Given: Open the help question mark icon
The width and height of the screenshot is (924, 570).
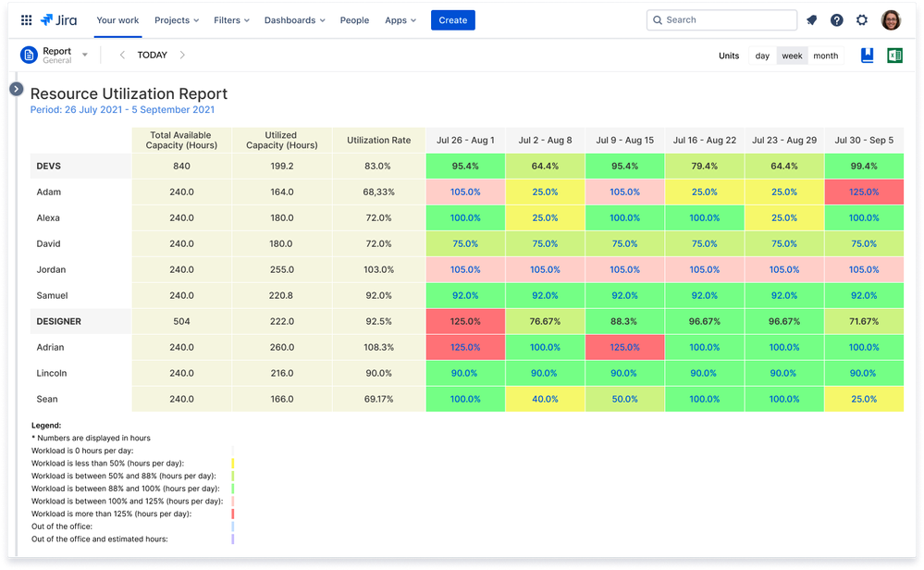Looking at the screenshot, I should coord(837,20).
